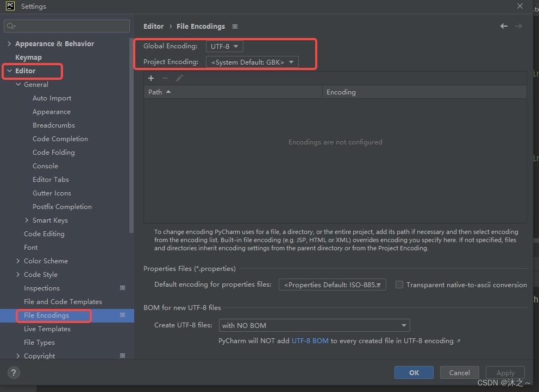Select Editor in the breadcrumb trail

154,26
